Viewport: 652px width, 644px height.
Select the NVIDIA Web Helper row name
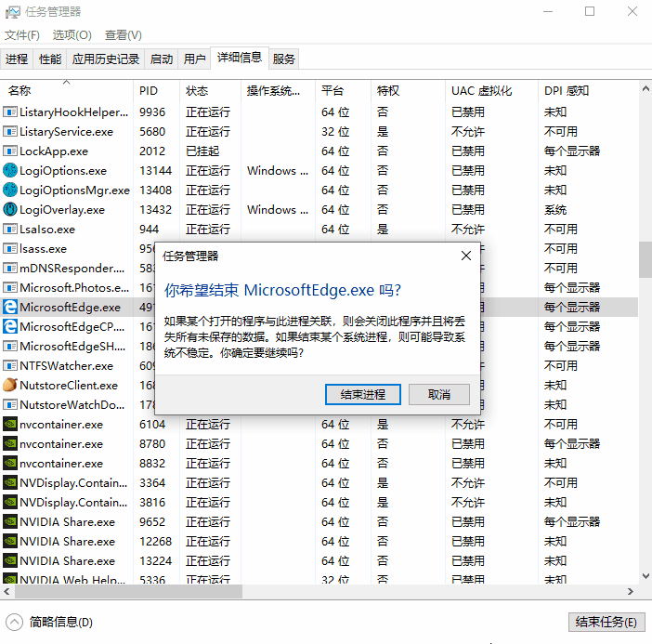(x=72, y=579)
